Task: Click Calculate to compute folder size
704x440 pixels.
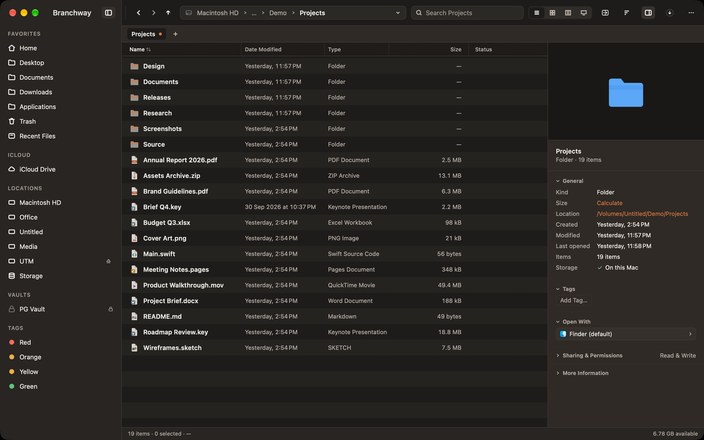Action: (x=609, y=203)
